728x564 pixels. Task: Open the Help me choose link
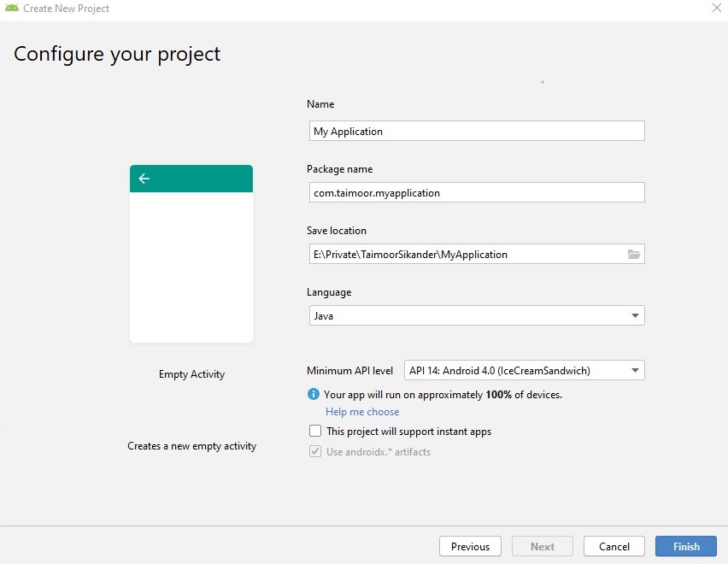click(x=361, y=411)
